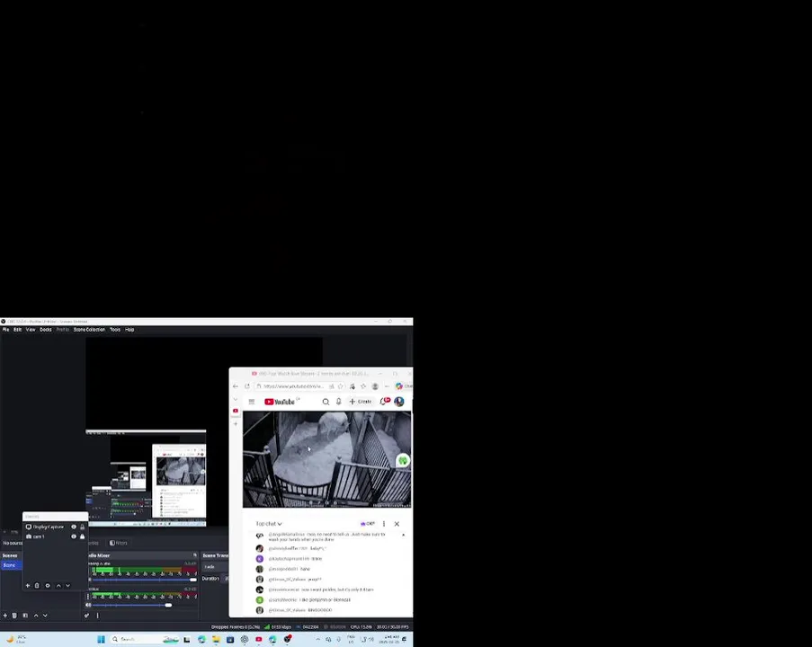Open the View menu in OBS
The width and height of the screenshot is (812, 647).
coord(31,330)
